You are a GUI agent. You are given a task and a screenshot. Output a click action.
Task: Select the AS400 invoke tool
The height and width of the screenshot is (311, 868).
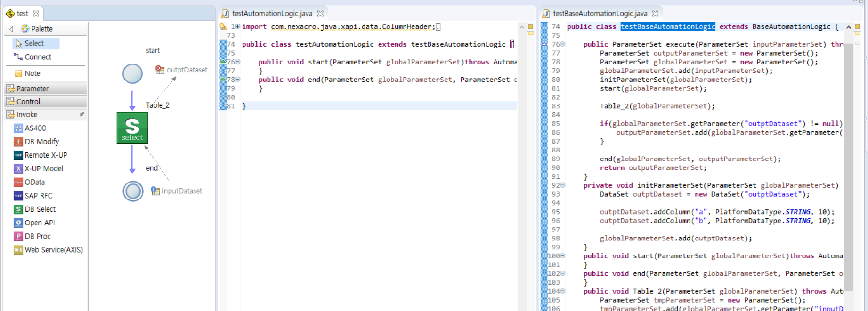tap(35, 128)
